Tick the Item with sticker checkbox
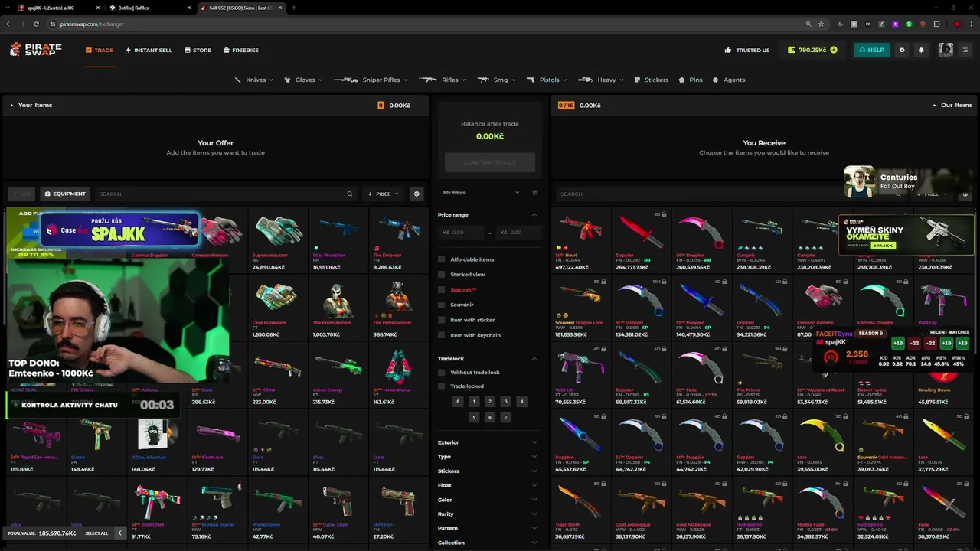 441,320
